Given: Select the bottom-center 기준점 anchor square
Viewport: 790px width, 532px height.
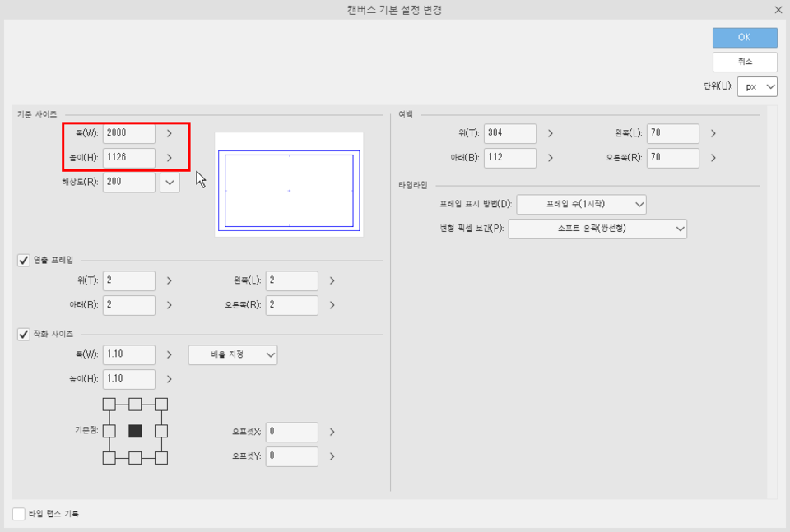Looking at the screenshot, I should tap(135, 458).
